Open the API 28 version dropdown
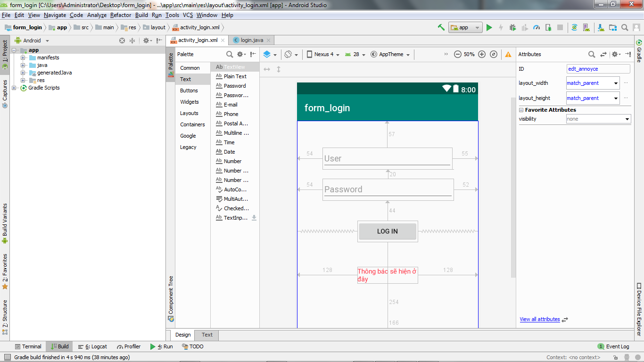Screen dimensions: 644x362 pyautogui.click(x=355, y=54)
